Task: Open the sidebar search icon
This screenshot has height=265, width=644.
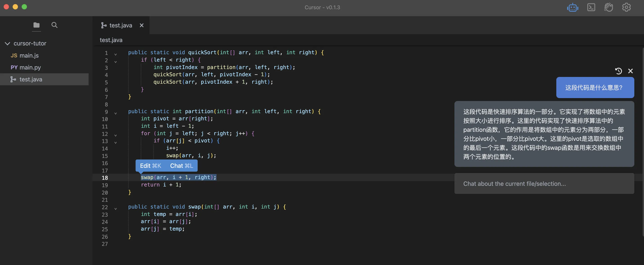Action: coord(54,25)
